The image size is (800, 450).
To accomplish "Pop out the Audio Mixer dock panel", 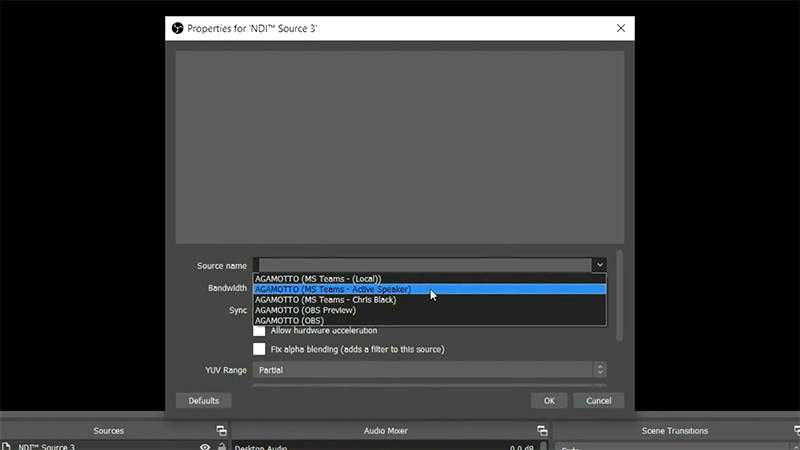I will click(x=542, y=431).
